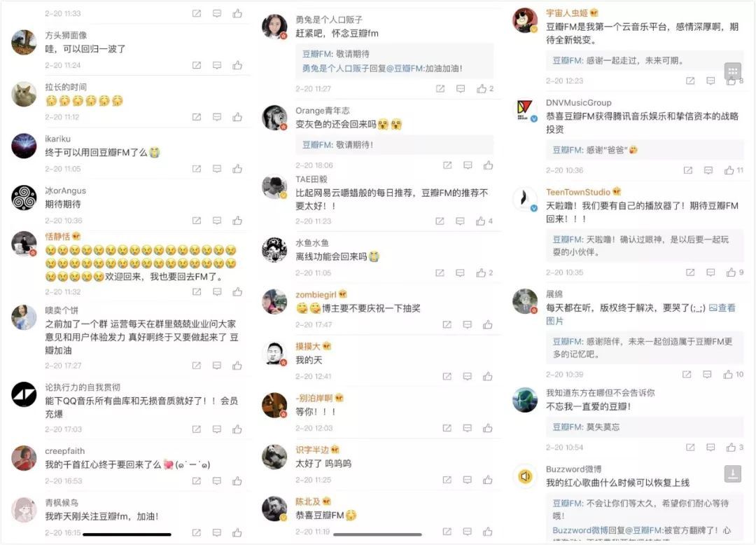
Task: Click the grid menu floating button
Action: pyautogui.click(x=733, y=71)
